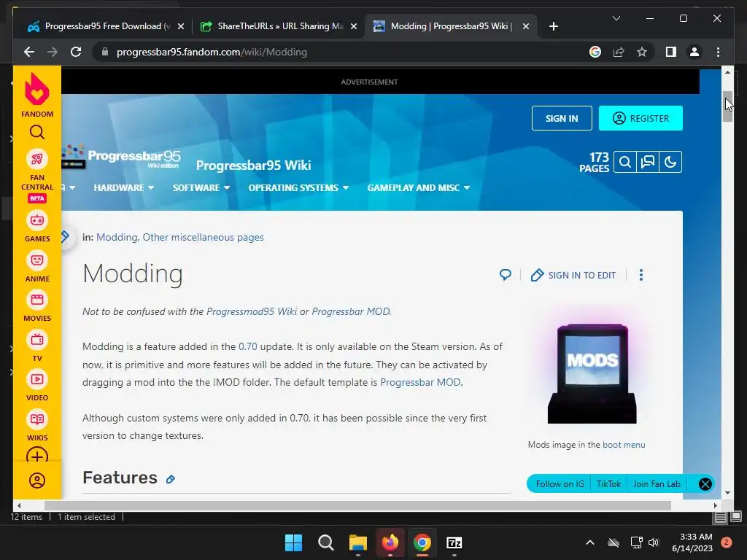Open Movies icon in Fandom sidebar
The width and height of the screenshot is (747, 560).
[37, 300]
